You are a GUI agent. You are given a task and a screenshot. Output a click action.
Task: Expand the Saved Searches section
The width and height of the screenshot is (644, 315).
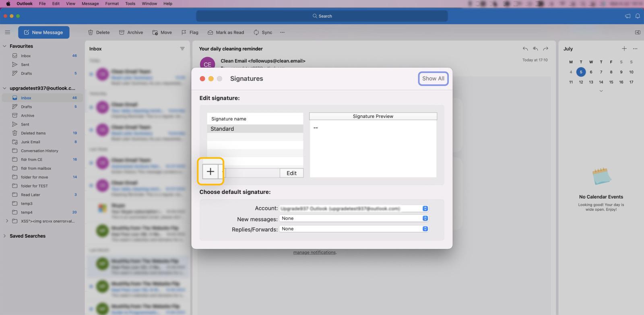pos(4,236)
